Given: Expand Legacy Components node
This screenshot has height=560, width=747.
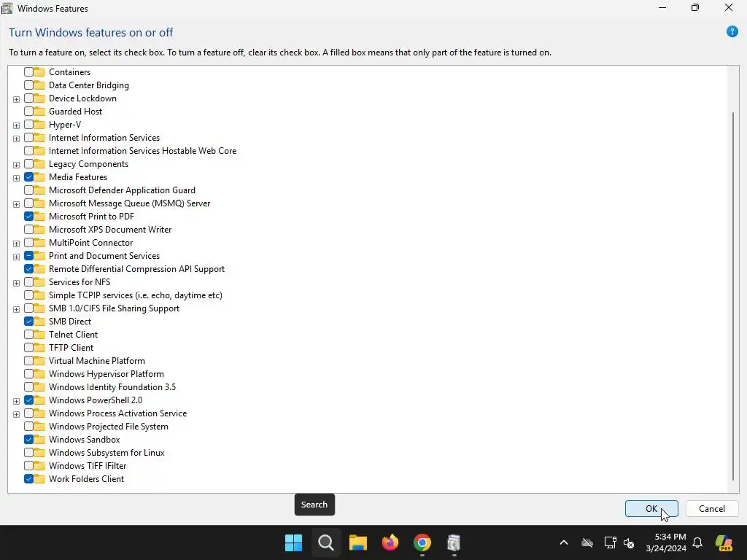Looking at the screenshot, I should (16, 165).
